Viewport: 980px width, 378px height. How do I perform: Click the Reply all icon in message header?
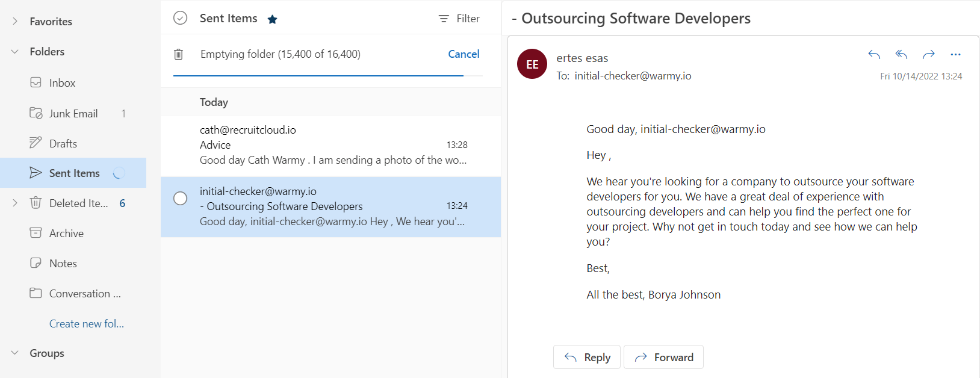click(901, 55)
